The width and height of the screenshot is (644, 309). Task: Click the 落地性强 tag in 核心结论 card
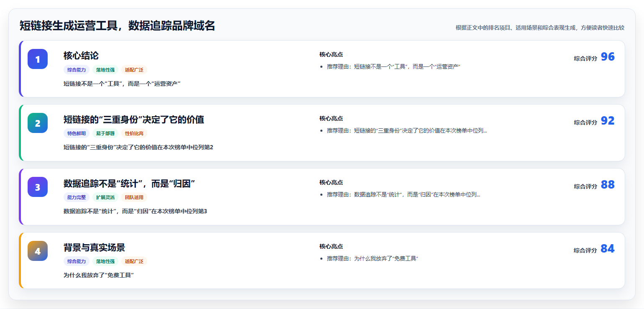[105, 70]
